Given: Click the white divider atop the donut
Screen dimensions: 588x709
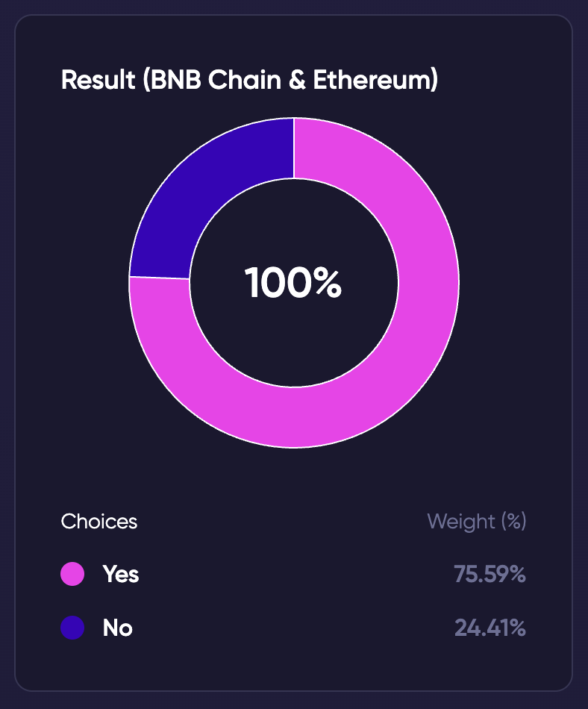Looking at the screenshot, I should point(294,149).
